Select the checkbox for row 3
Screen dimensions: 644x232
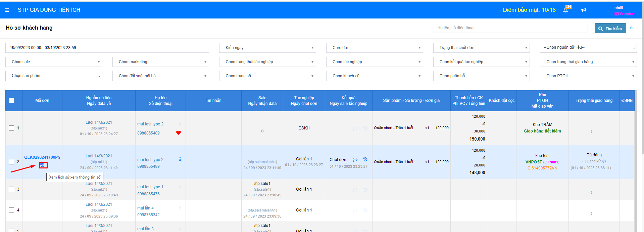pyautogui.click(x=11, y=189)
